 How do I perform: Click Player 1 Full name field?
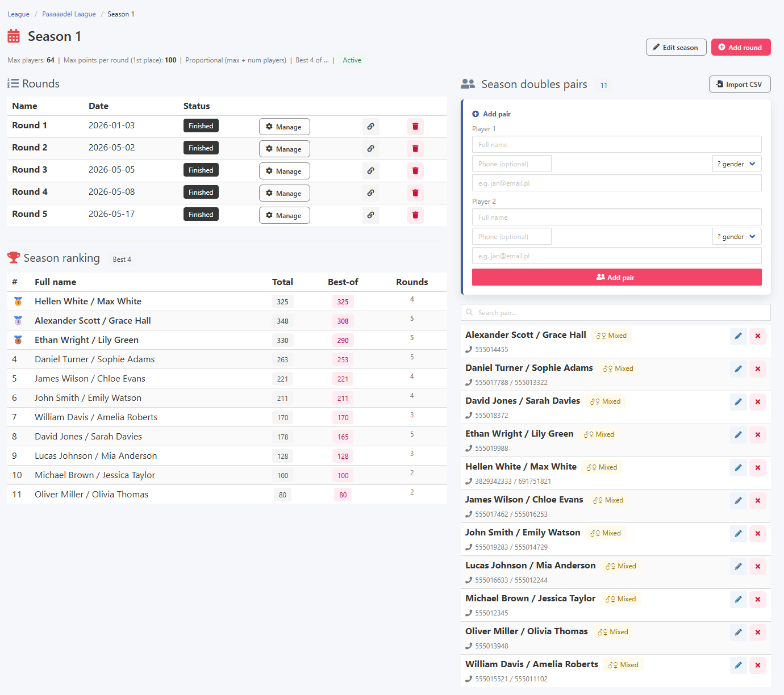click(617, 144)
